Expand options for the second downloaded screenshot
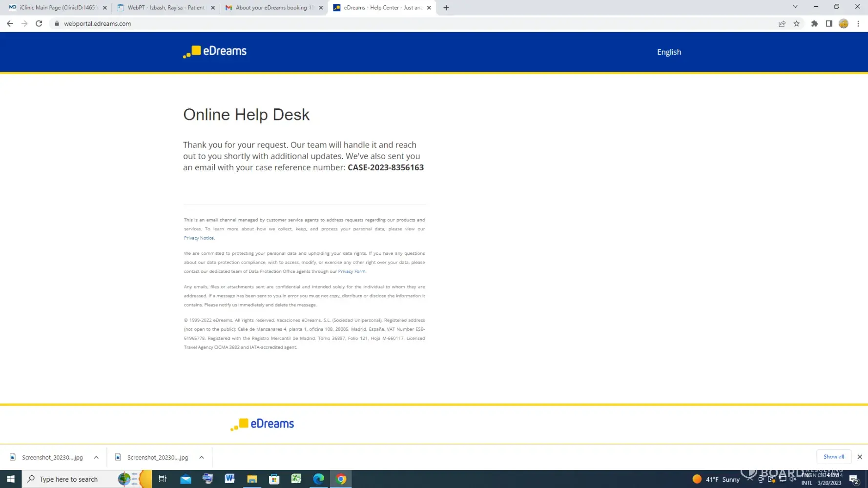Image resolution: width=868 pixels, height=488 pixels. [202, 457]
